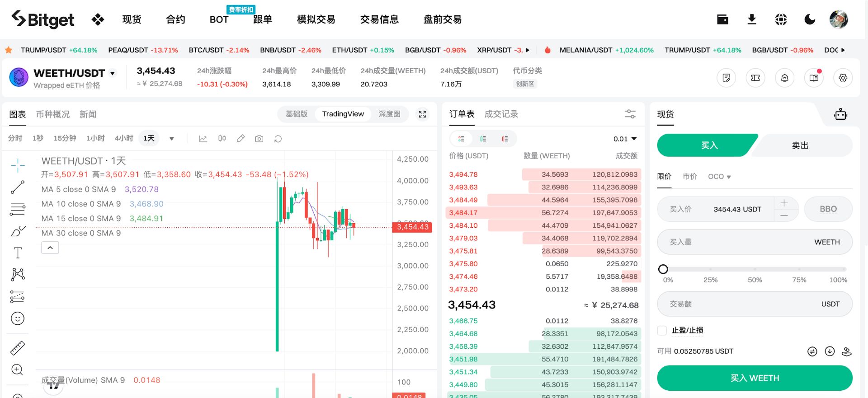Image resolution: width=868 pixels, height=398 pixels.
Task: Collapse the MA indicator legend chevron
Action: [50, 248]
